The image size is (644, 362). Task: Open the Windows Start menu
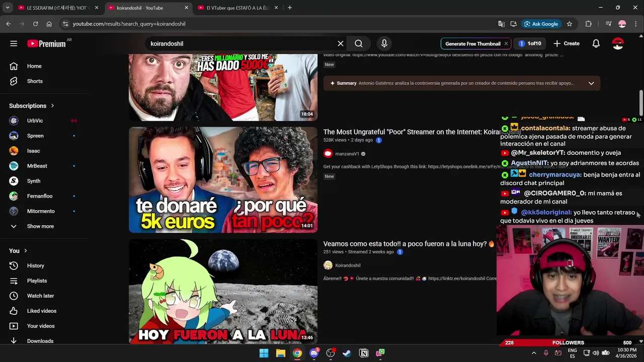pyautogui.click(x=264, y=353)
